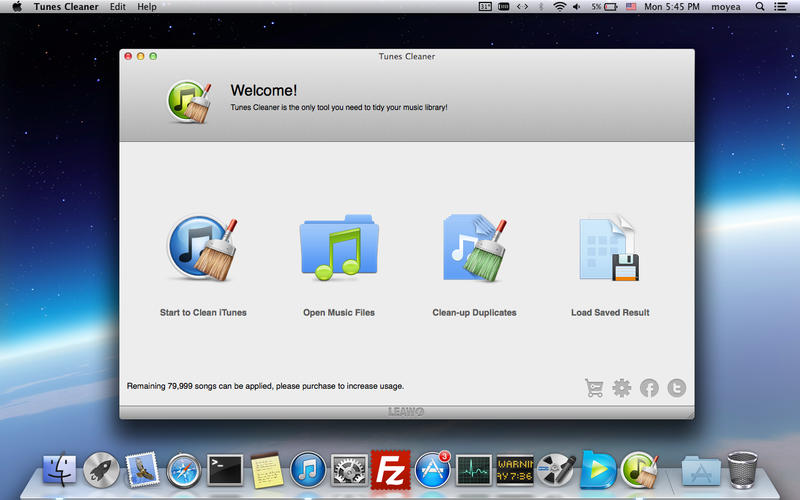Open the Twitter icon link
Viewport: 800px width, 500px height.
(x=677, y=388)
